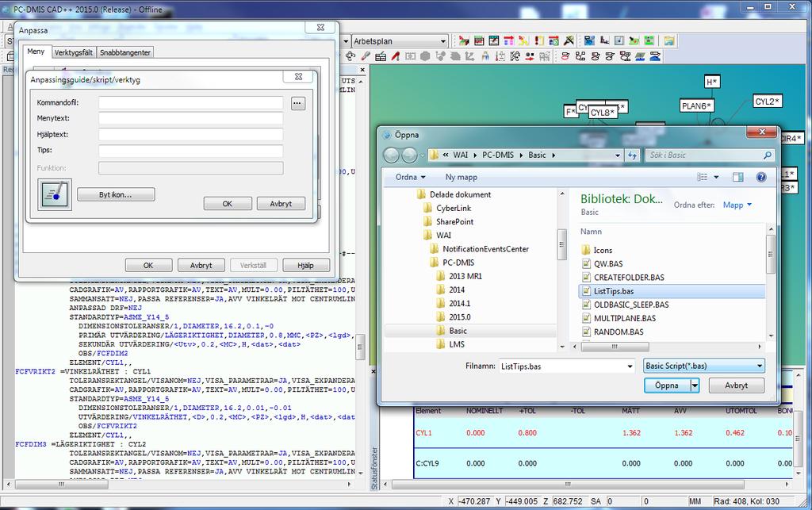Click the change-view icon in the Öppna dialog toolbar
Viewport: 812px width, 510px height.
(x=703, y=177)
